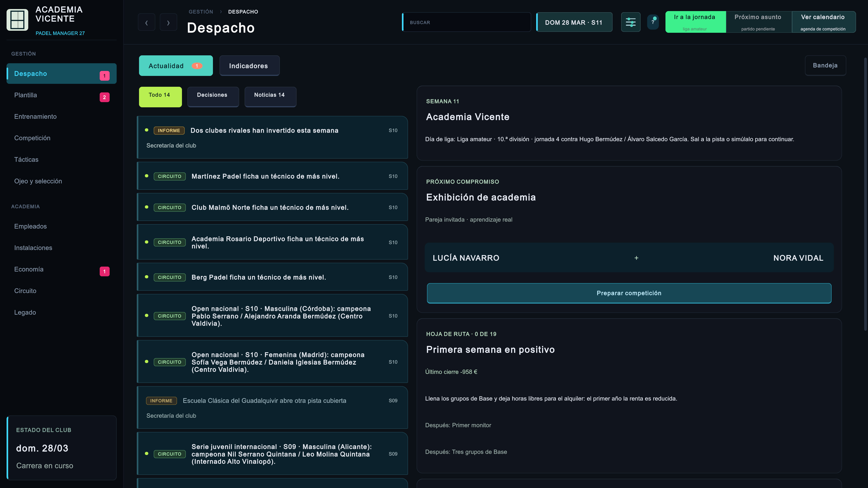Click the notification badge on Plantilla

point(104,97)
